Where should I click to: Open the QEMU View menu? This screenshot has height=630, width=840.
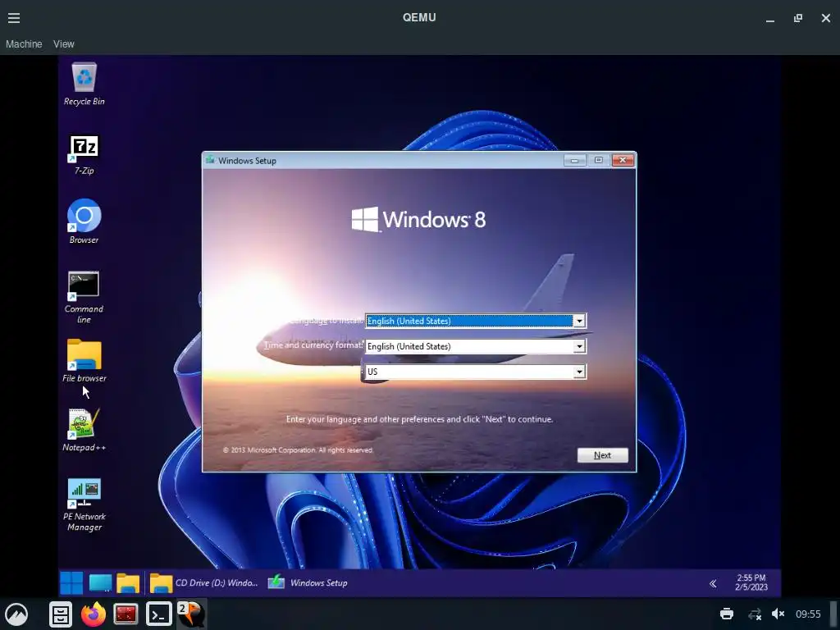[64, 44]
